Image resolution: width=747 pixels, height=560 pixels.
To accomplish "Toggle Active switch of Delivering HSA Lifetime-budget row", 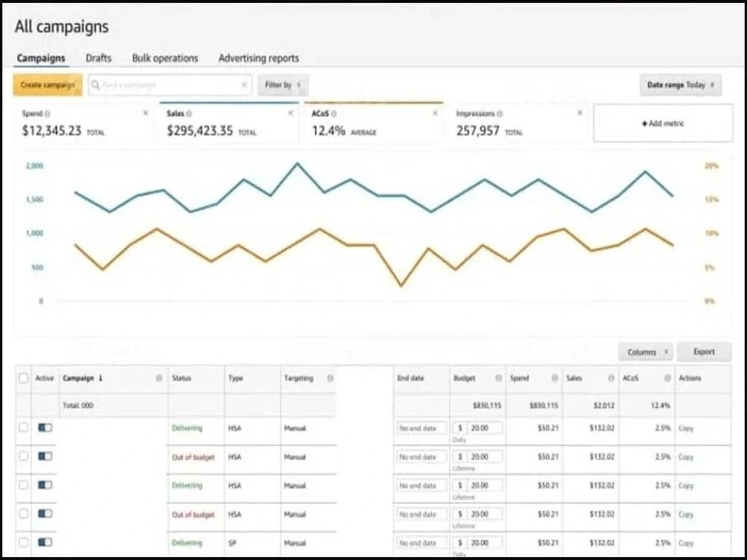I will [46, 485].
